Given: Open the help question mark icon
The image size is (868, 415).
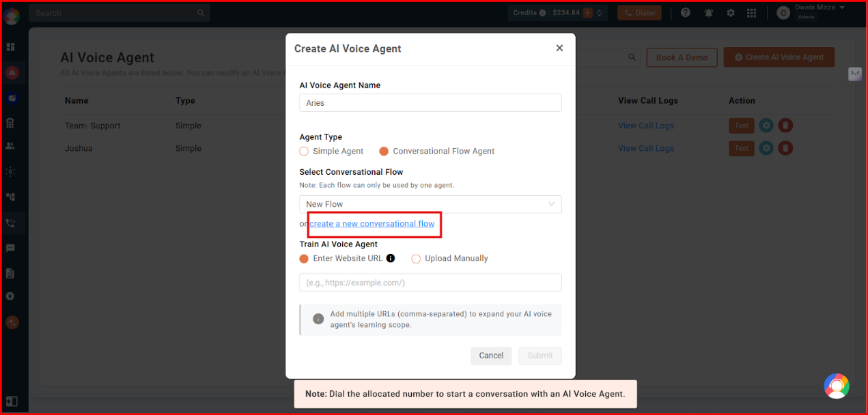Looking at the screenshot, I should (686, 13).
